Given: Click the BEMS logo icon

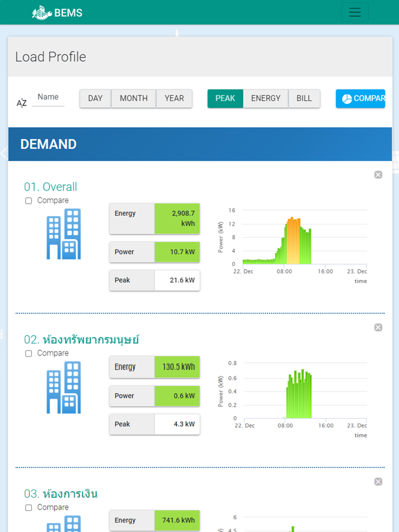Looking at the screenshot, I should (42, 13).
